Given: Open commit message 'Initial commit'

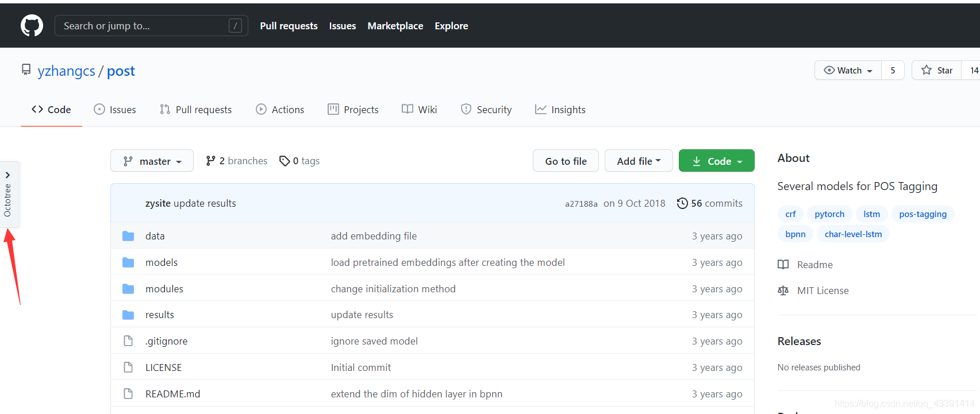Looking at the screenshot, I should coord(361,367).
